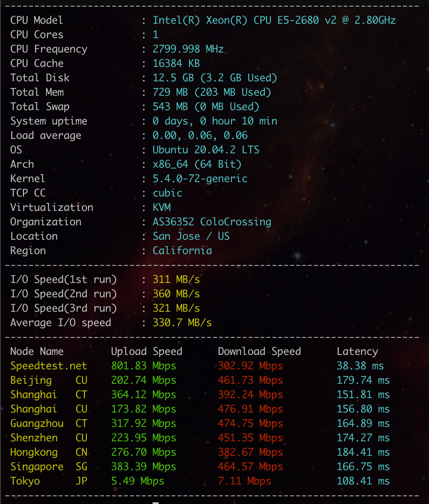Click the OS value Ubuntu 20.04.2 LTS
This screenshot has height=504, width=429.
(x=206, y=150)
